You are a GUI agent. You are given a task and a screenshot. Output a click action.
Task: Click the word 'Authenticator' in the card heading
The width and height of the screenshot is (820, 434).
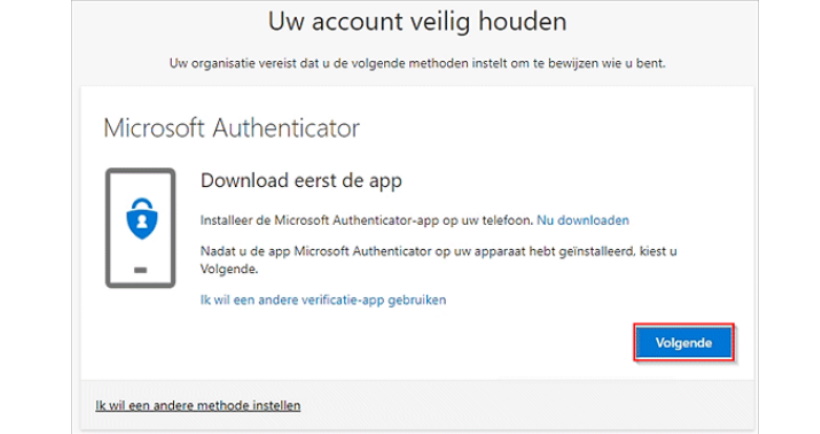coord(286,128)
